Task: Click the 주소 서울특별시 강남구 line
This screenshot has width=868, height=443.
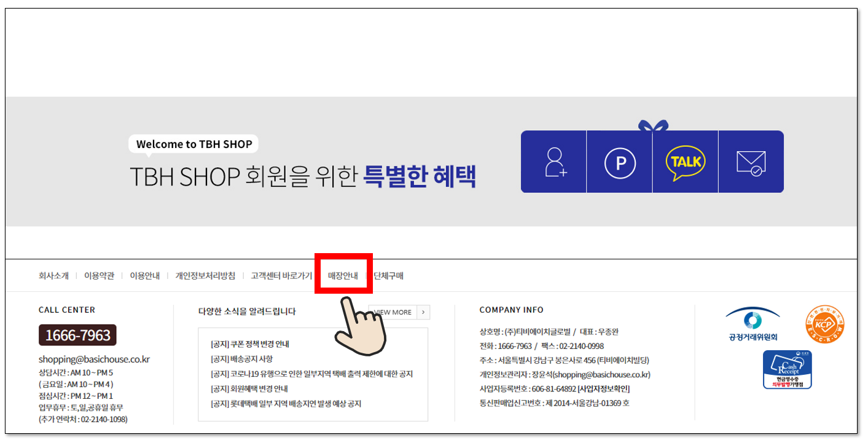Action: 564,360
